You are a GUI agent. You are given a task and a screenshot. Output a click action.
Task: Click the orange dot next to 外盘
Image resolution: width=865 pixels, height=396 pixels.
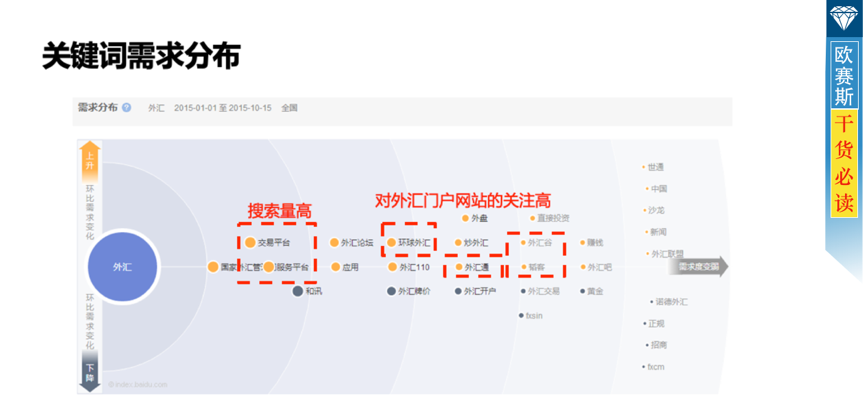pos(465,218)
